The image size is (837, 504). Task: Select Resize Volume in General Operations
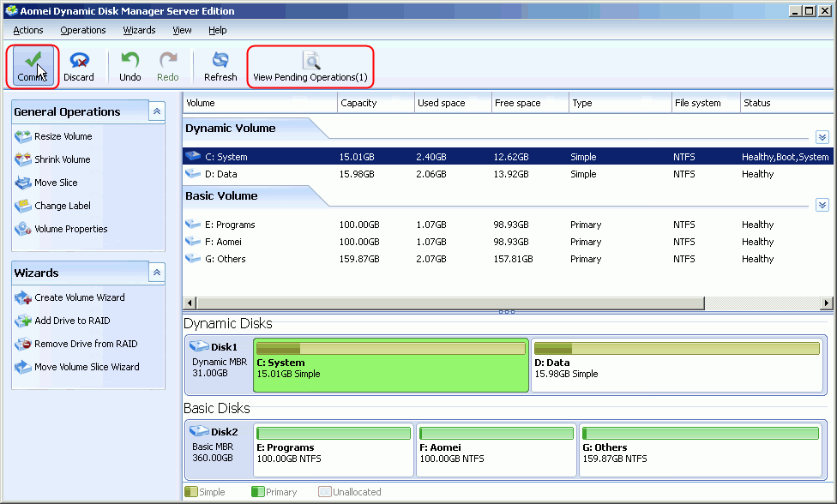click(x=63, y=136)
